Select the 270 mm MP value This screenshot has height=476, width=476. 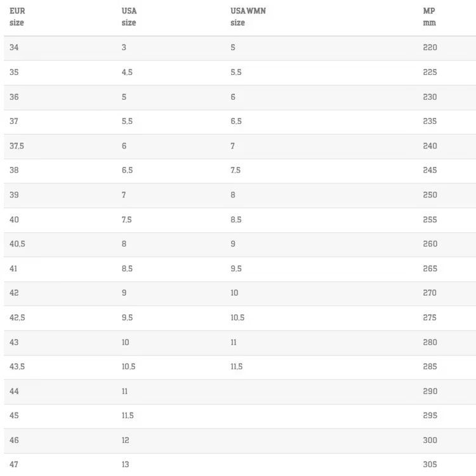430,293
